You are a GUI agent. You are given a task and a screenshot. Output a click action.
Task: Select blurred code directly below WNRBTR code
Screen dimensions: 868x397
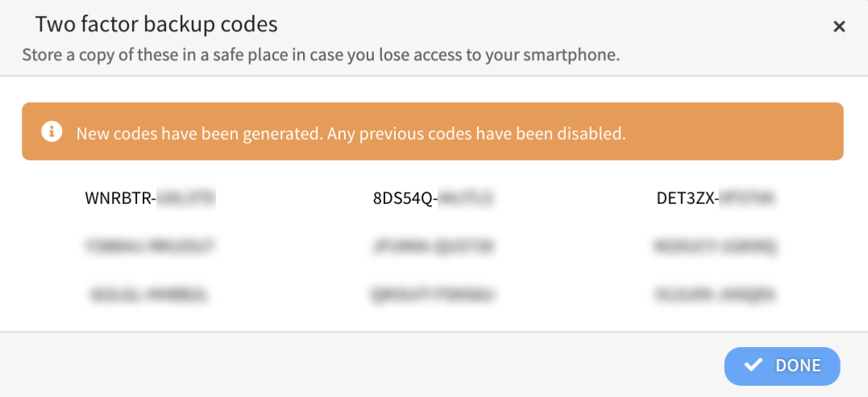[151, 246]
